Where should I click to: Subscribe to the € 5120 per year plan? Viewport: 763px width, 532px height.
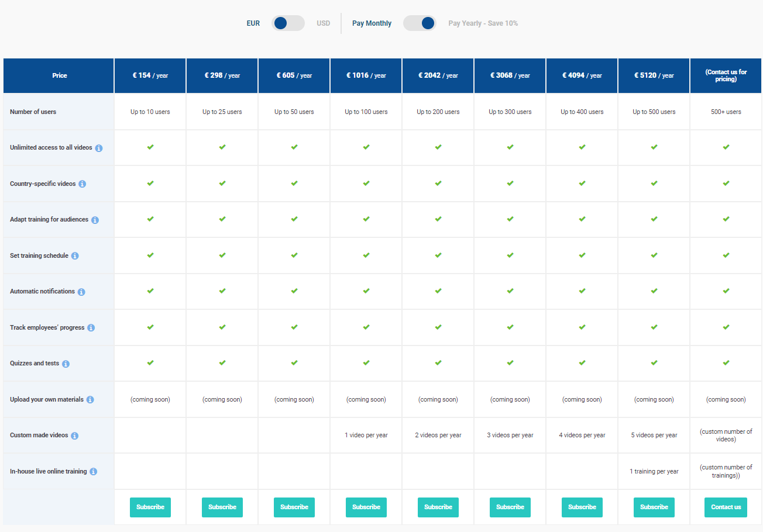(x=654, y=507)
